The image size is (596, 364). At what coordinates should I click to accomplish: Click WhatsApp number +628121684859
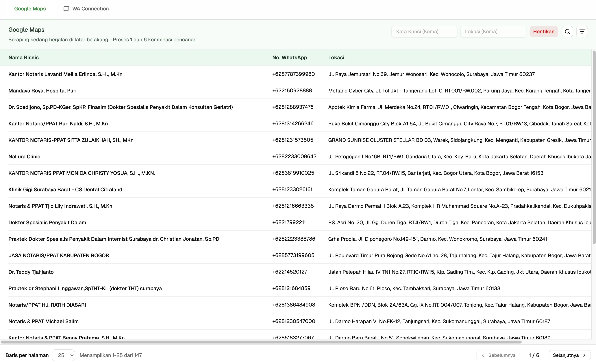pyautogui.click(x=291, y=288)
